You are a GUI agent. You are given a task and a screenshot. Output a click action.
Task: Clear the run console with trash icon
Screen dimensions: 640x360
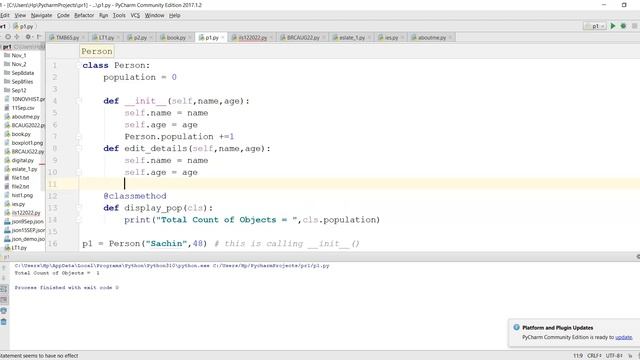(x=4, y=322)
